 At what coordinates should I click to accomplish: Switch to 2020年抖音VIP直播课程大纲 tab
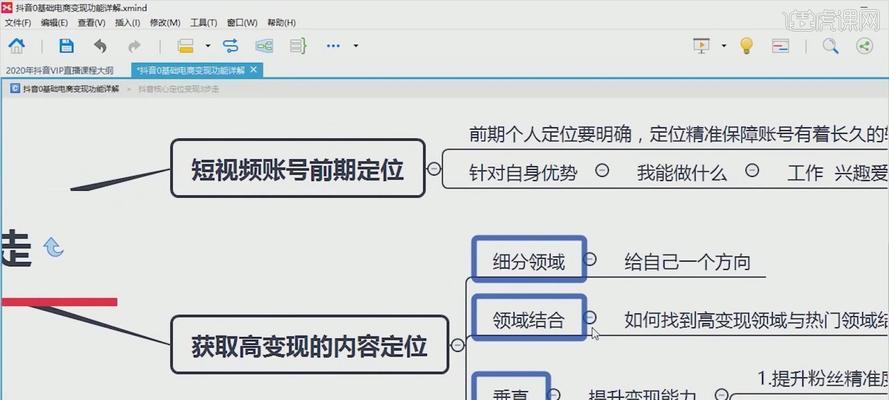pos(60,70)
